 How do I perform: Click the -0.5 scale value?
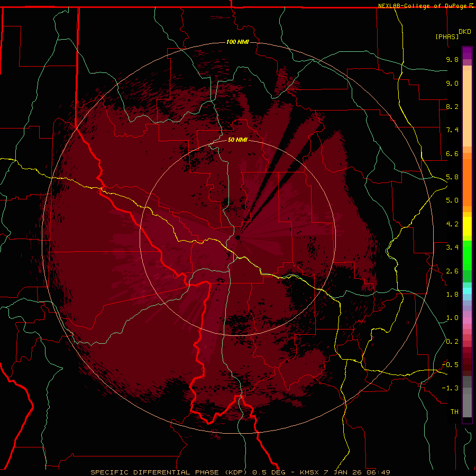pyautogui.click(x=450, y=365)
